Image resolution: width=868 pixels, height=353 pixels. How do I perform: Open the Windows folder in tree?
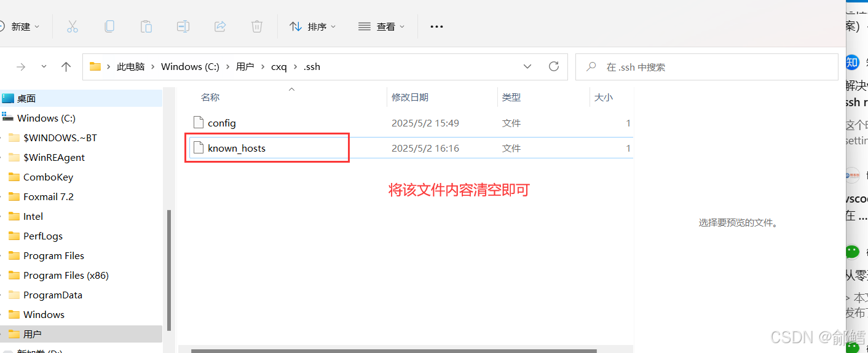(44, 314)
